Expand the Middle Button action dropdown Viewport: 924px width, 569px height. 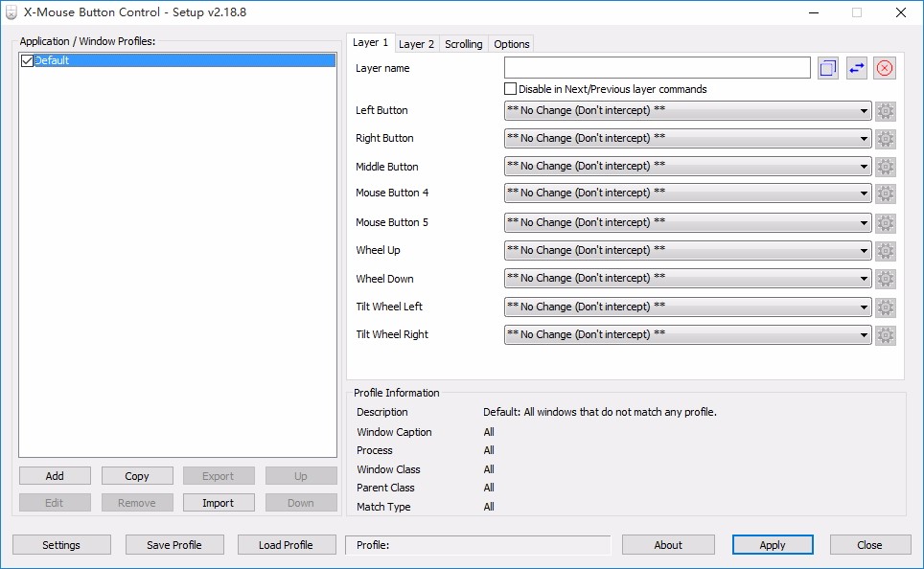click(687, 166)
